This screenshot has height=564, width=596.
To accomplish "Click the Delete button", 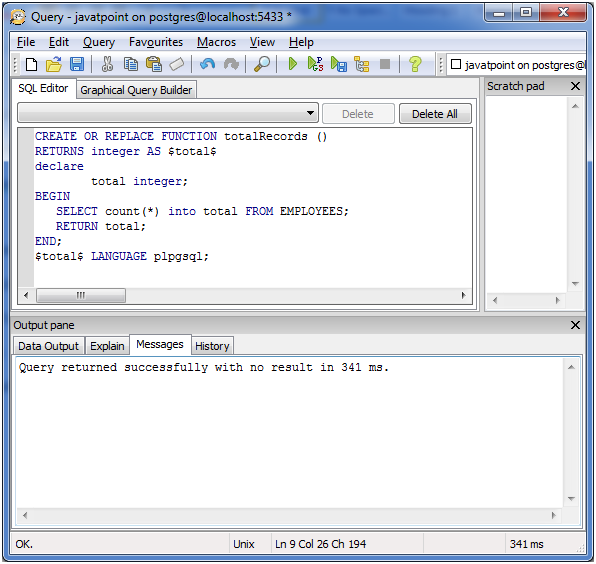I will tap(358, 114).
